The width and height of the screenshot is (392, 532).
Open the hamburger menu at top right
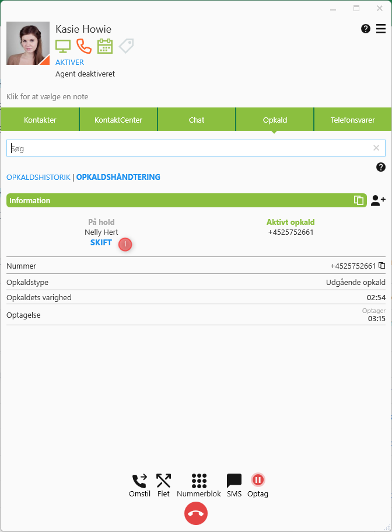coord(381,29)
